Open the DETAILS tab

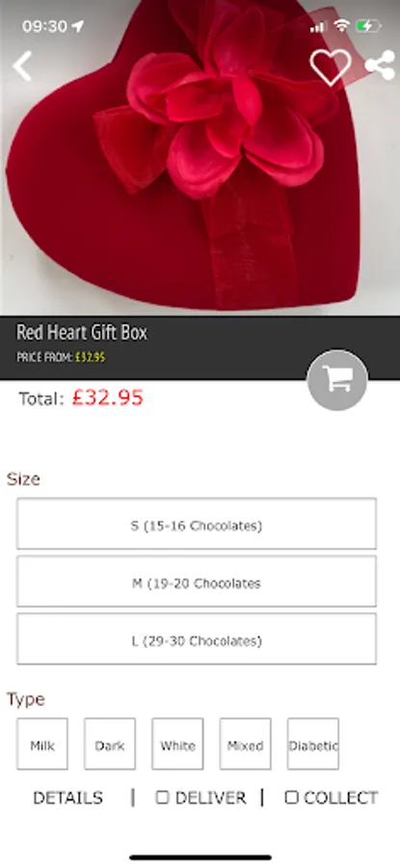click(x=68, y=798)
